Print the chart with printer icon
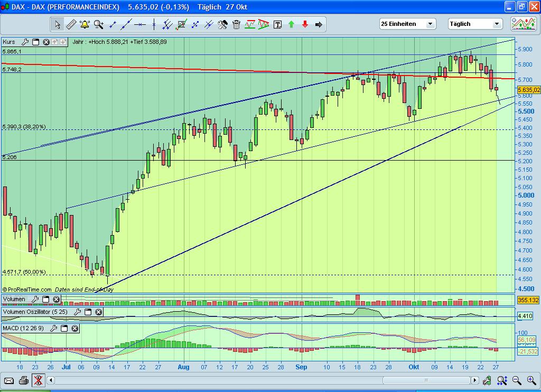The width and height of the screenshot is (541, 392). [x=23, y=380]
